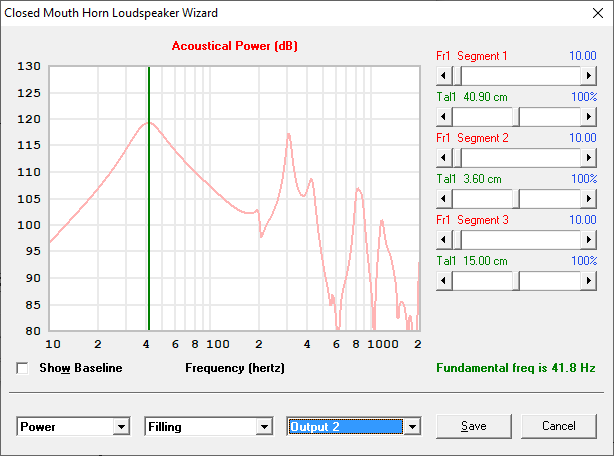Open the Power dropdown list
614x456 pixels.
(x=121, y=427)
